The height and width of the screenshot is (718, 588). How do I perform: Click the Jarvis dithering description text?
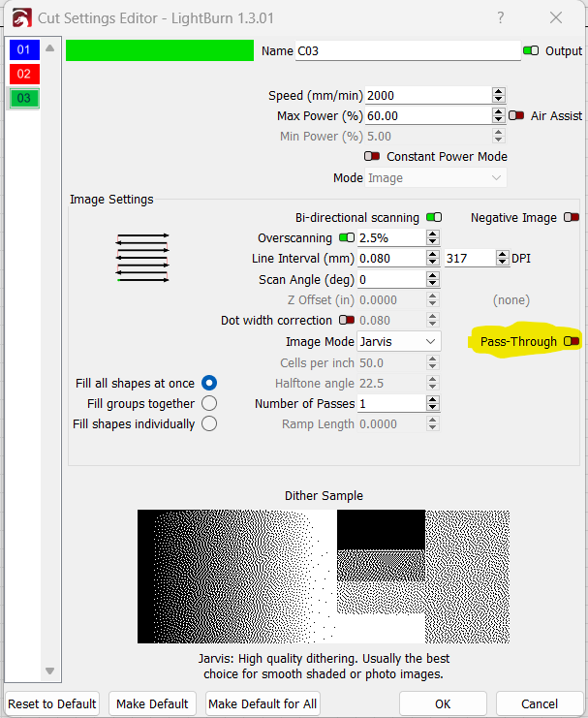(324, 667)
